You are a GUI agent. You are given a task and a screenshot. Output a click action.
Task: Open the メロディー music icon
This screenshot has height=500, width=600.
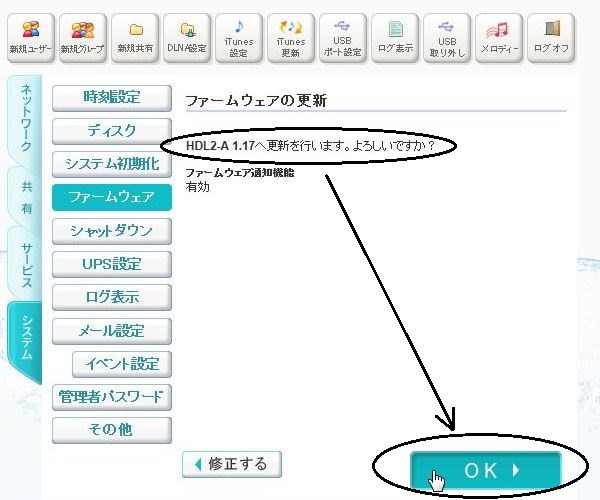point(499,37)
